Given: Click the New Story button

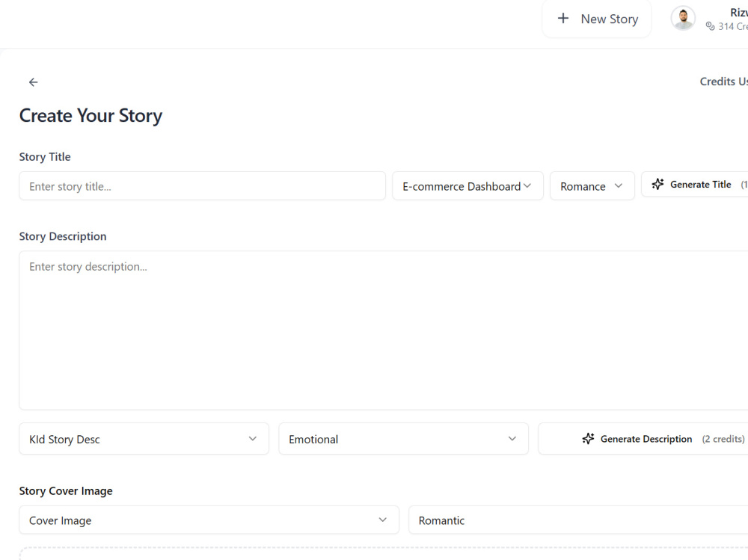Looking at the screenshot, I should click(597, 19).
